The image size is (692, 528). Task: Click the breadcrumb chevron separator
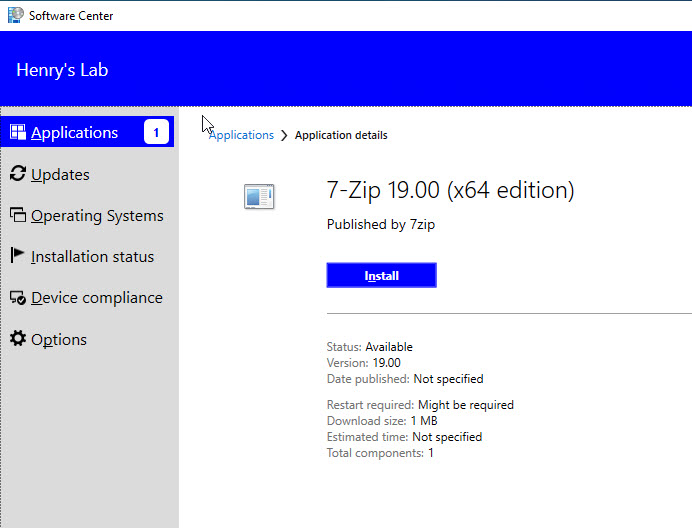tap(284, 135)
